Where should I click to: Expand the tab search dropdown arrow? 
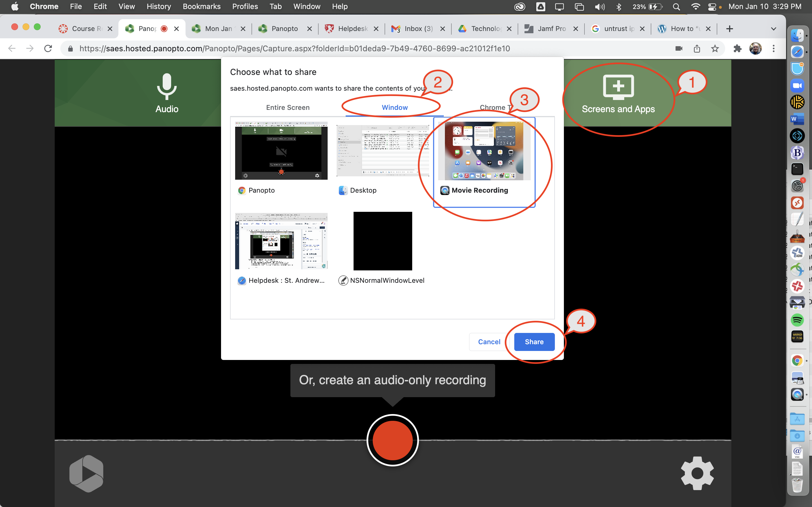pyautogui.click(x=773, y=29)
